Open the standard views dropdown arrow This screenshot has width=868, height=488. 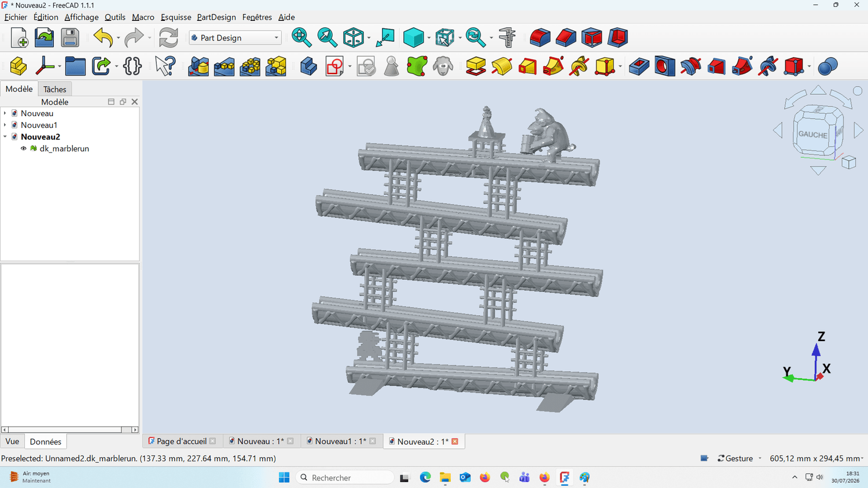369,38
